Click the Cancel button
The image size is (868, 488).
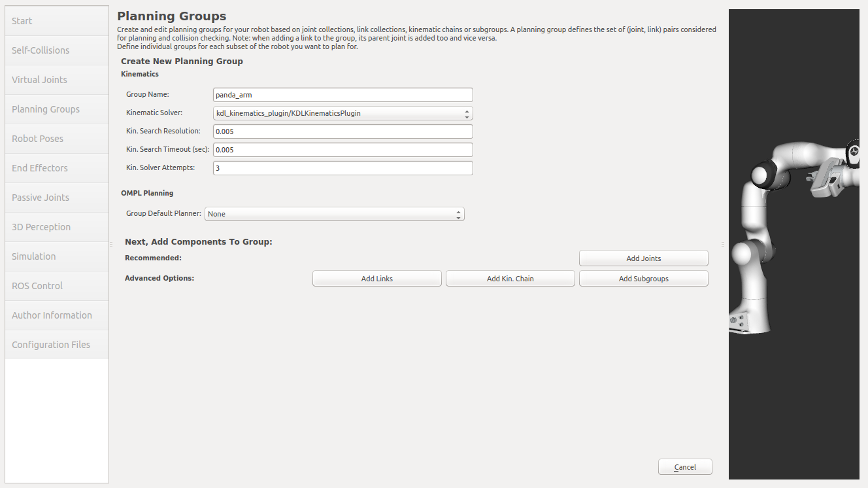coord(685,466)
